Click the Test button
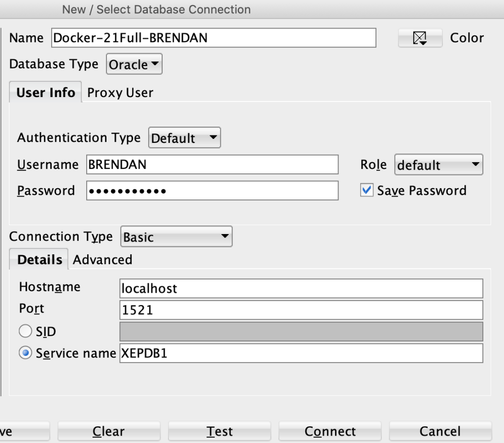504x443 pixels. (x=220, y=432)
